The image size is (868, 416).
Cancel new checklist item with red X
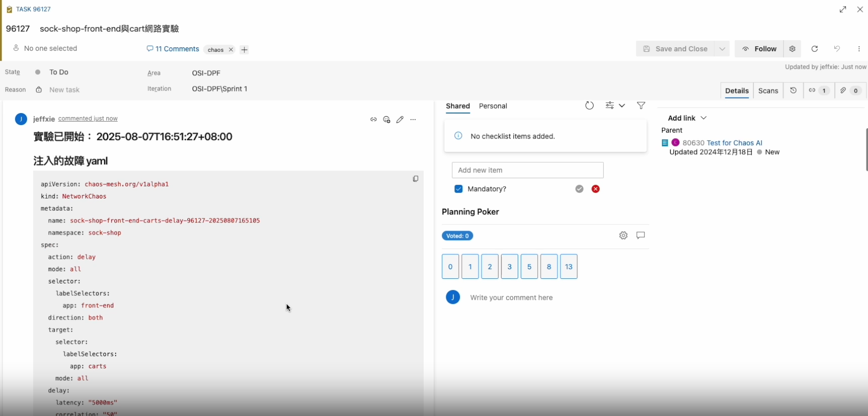[x=596, y=189]
